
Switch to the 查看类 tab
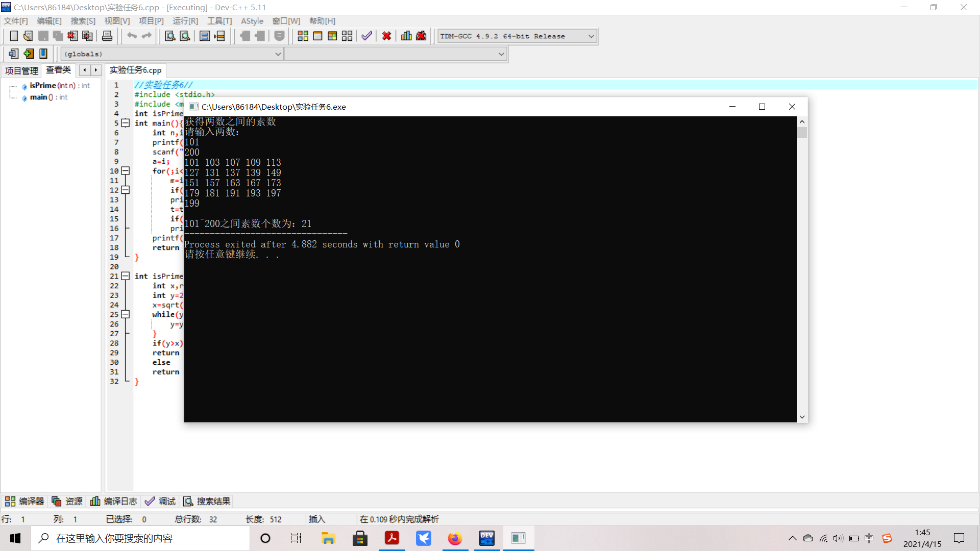pos(58,70)
